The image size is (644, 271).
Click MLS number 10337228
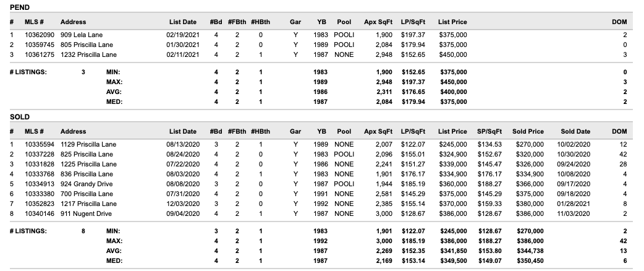pos(40,154)
